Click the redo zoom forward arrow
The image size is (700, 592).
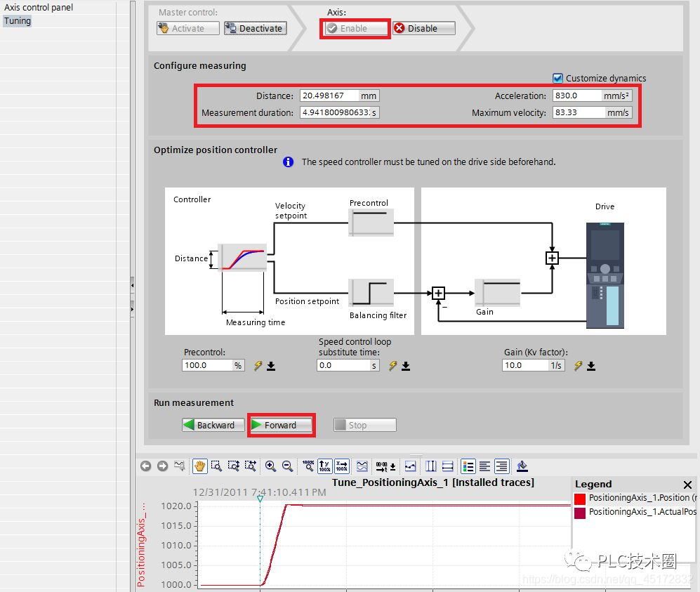pyautogui.click(x=162, y=466)
